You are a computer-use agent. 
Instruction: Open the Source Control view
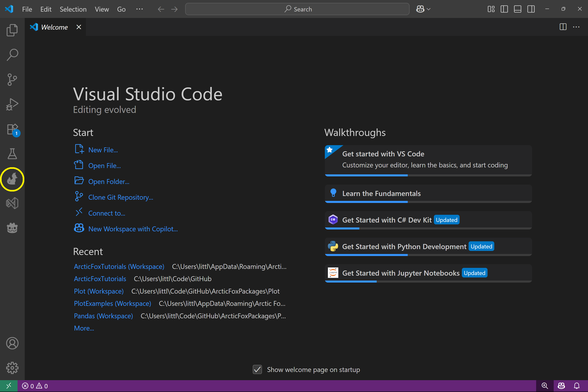[x=12, y=79]
